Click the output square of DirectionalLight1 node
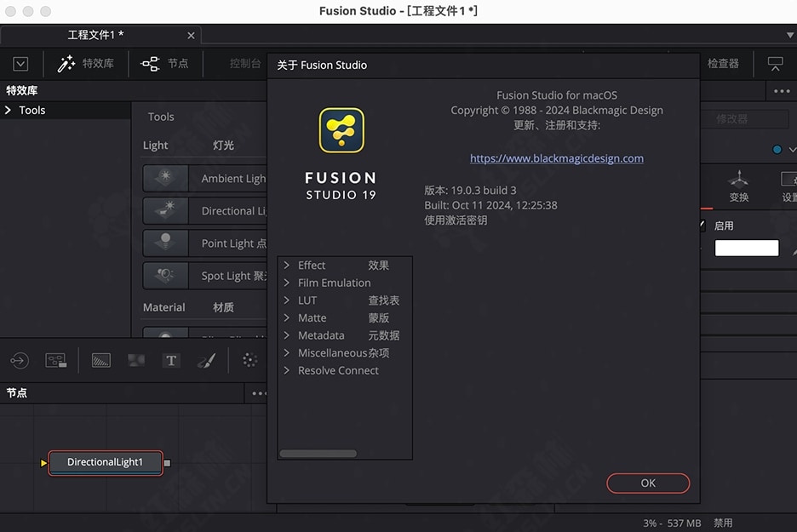Viewport: 797px width, 532px height. pos(167,463)
